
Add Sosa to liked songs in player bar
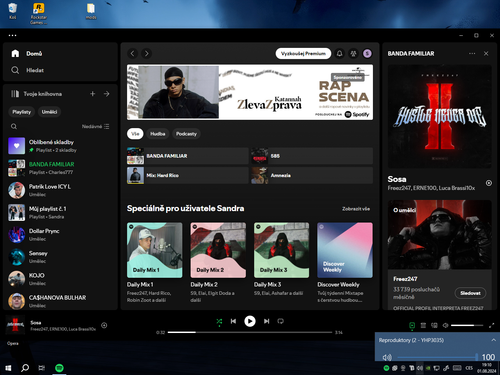click(104, 325)
